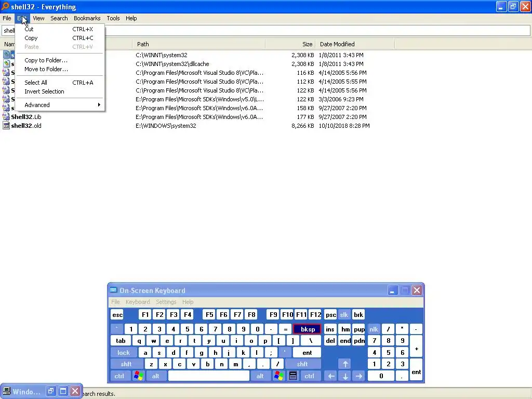Toggle the left shft key
Viewport: 532px width, 399px height.
[x=126, y=364]
